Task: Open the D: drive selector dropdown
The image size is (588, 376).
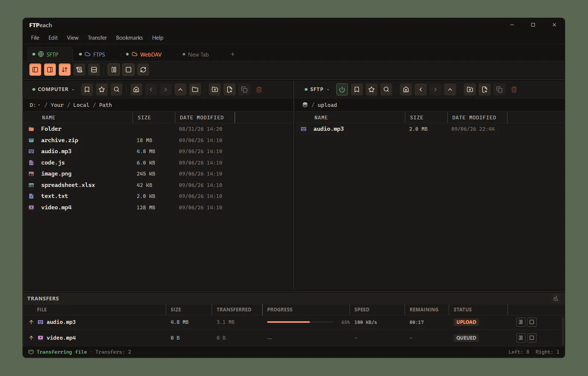Action: [35, 105]
